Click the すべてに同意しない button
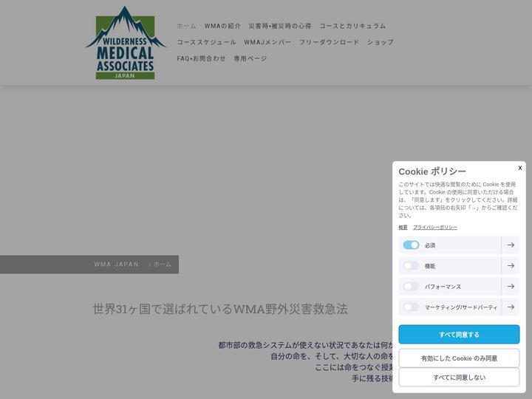This screenshot has width=532, height=399. [x=459, y=378]
